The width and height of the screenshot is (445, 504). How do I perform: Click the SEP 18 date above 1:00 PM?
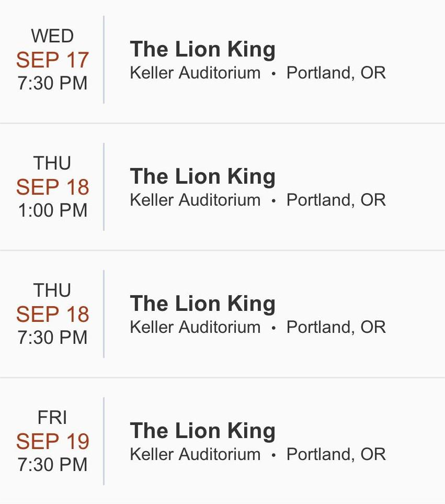click(52, 187)
